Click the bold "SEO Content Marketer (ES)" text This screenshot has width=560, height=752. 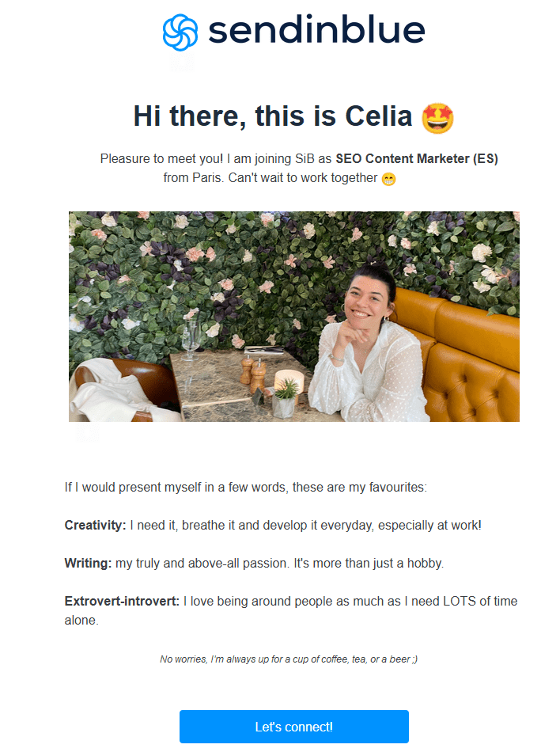[x=417, y=159]
